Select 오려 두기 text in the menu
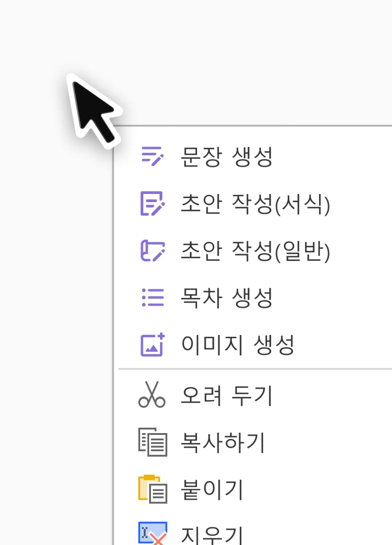The height and width of the screenshot is (545, 392). click(226, 395)
